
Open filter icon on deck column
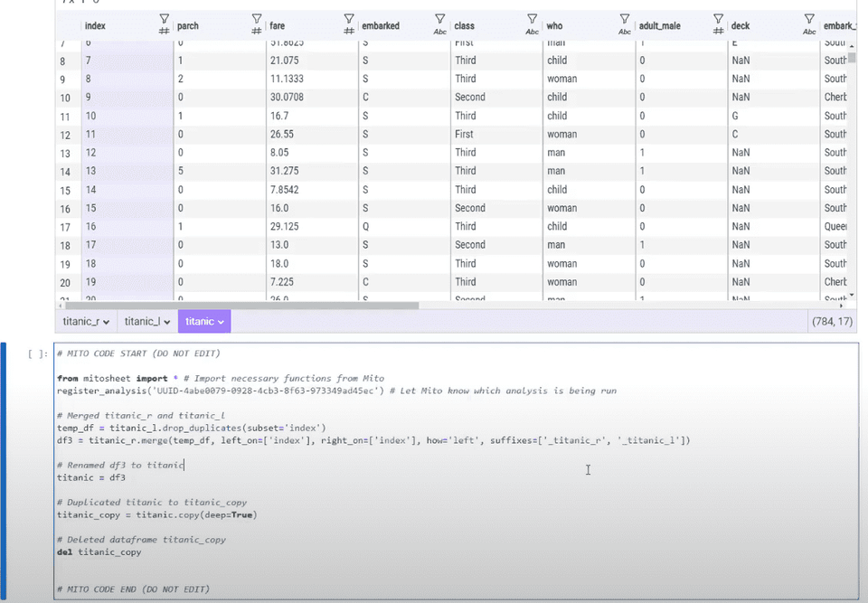coord(809,19)
